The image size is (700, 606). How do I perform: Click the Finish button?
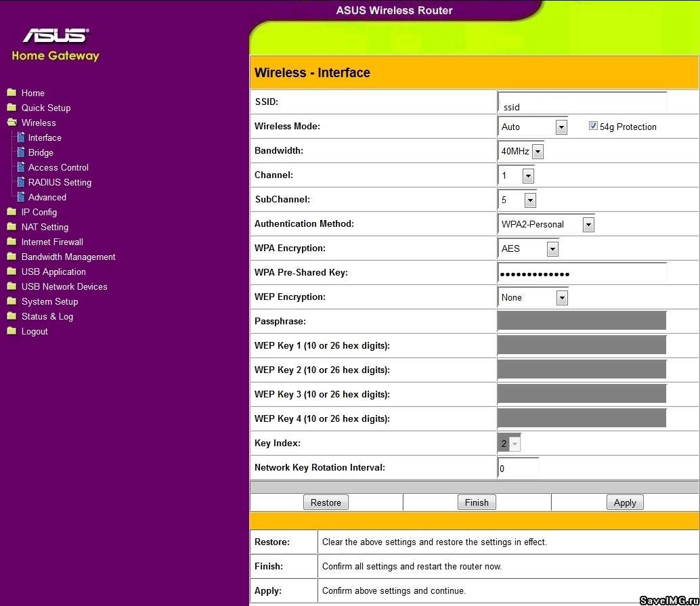477,502
